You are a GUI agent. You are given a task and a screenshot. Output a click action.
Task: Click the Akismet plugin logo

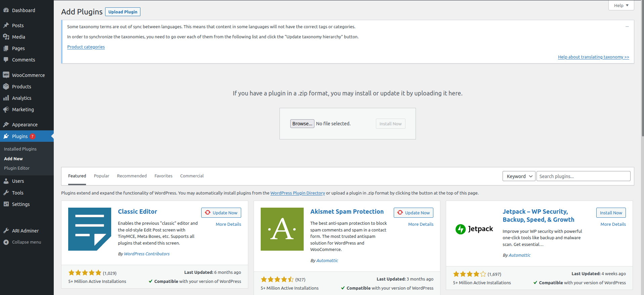282,229
